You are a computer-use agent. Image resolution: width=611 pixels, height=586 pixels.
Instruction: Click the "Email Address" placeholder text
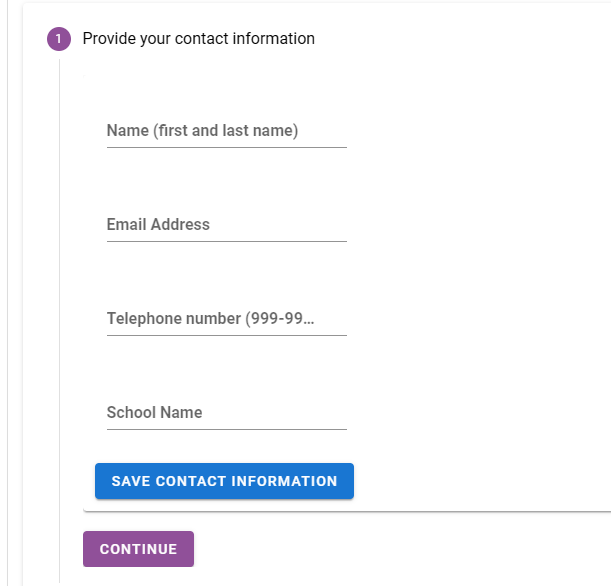[x=158, y=225]
